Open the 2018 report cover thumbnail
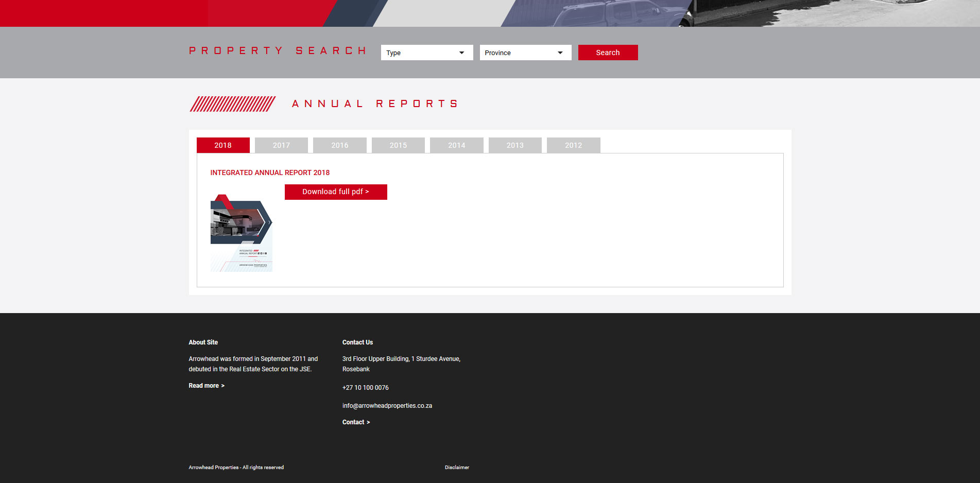 pyautogui.click(x=242, y=233)
